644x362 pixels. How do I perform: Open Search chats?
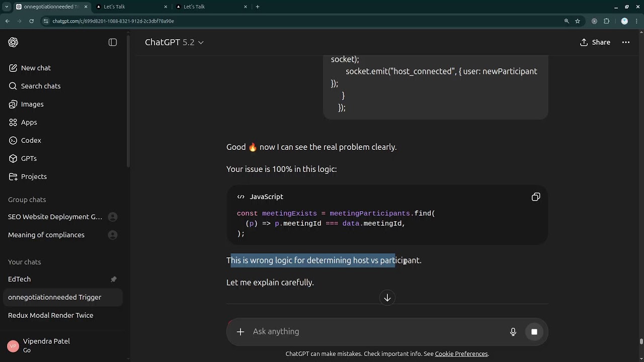pos(63,86)
